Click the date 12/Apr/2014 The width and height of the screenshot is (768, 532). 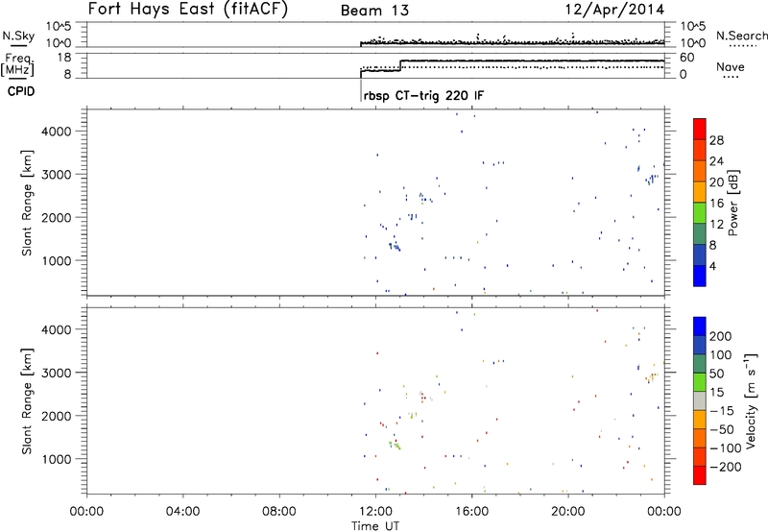pos(614,10)
